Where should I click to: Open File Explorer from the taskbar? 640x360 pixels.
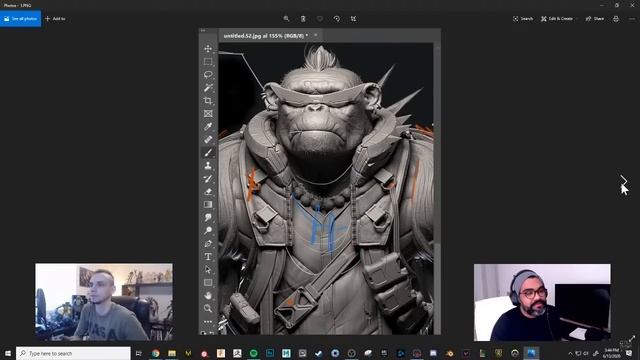[x=172, y=353]
